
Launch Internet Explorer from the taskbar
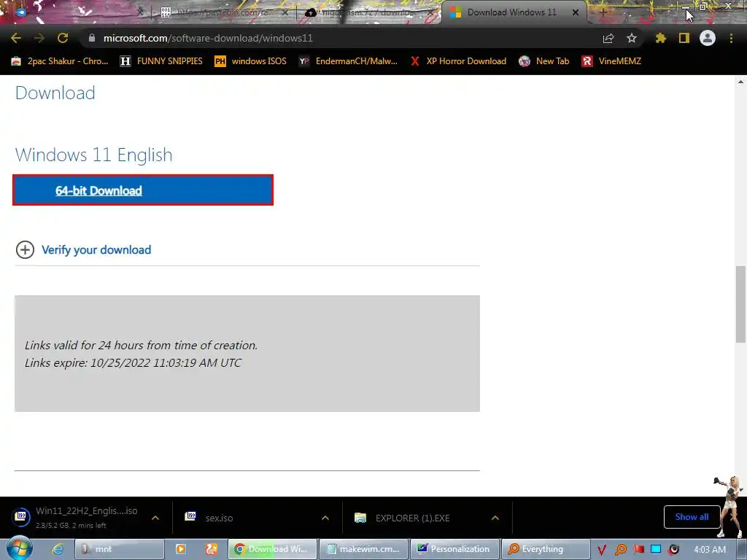click(57, 549)
